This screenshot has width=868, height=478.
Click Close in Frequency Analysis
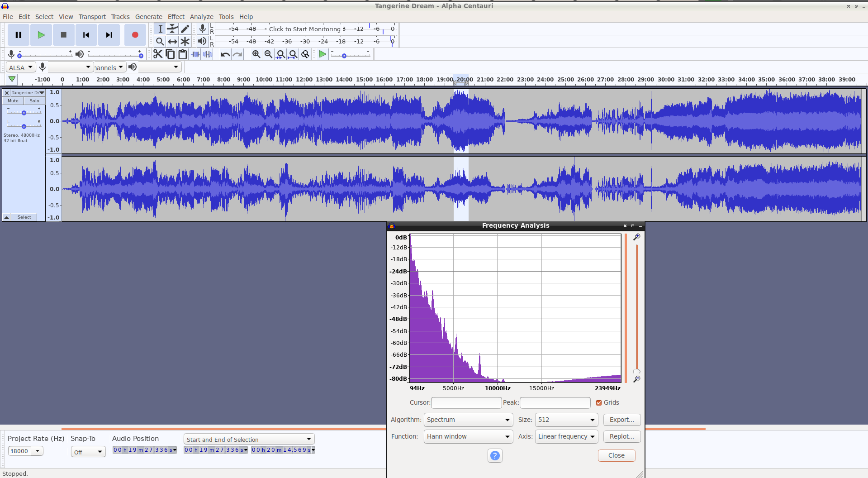tap(617, 455)
